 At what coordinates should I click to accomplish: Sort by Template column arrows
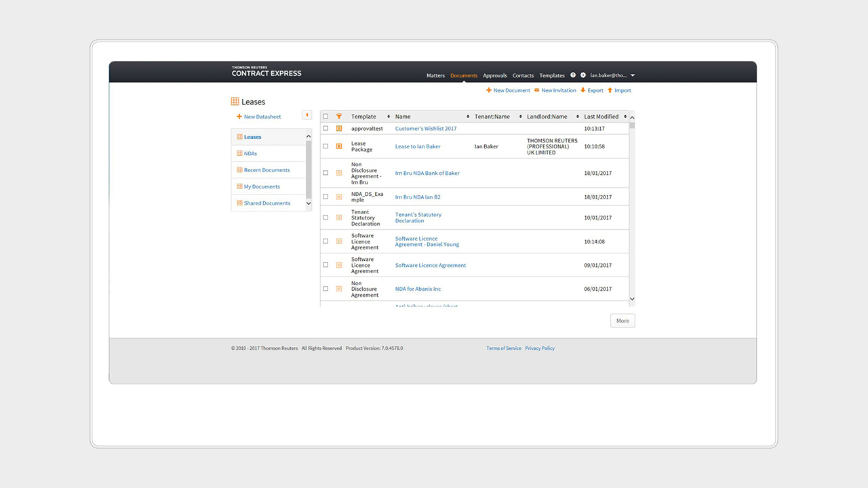389,117
